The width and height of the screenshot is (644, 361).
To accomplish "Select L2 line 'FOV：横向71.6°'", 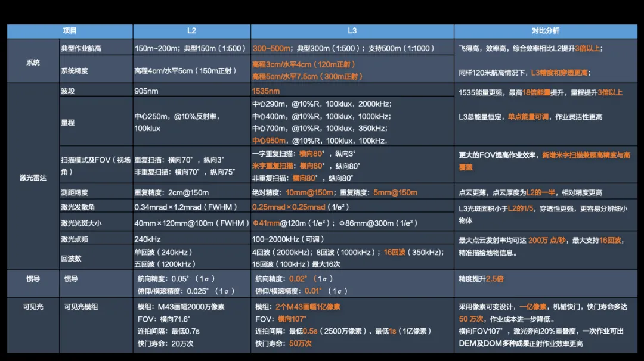I will pyautogui.click(x=164, y=319).
